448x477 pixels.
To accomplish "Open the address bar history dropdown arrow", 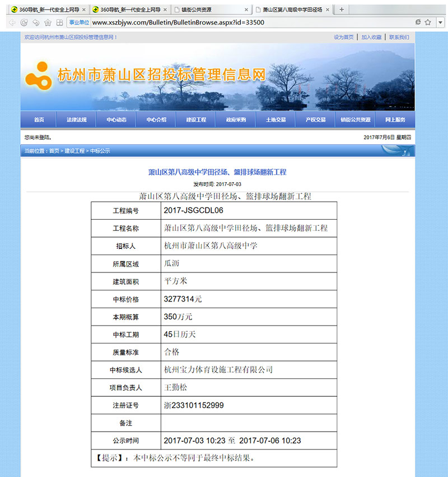I will point(440,23).
